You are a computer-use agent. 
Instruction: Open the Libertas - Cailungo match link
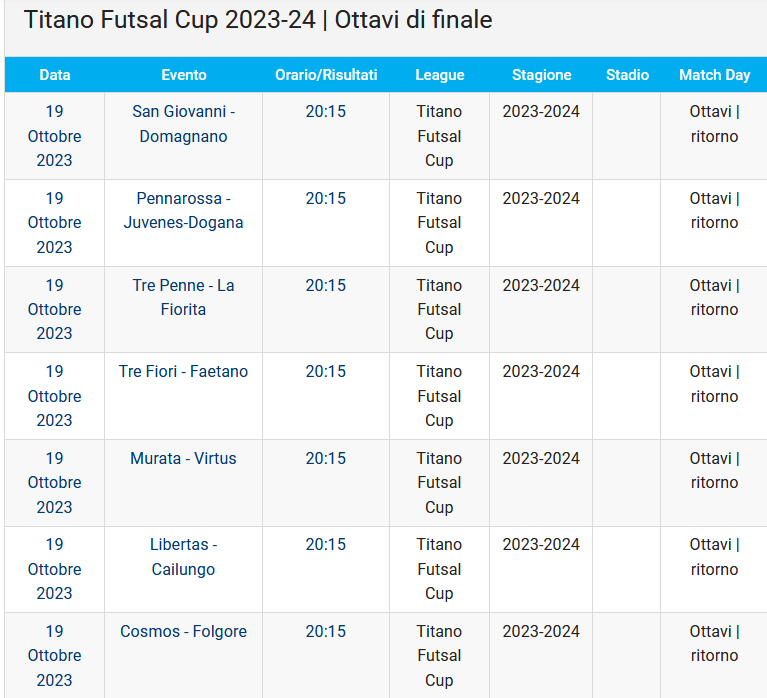(x=183, y=556)
